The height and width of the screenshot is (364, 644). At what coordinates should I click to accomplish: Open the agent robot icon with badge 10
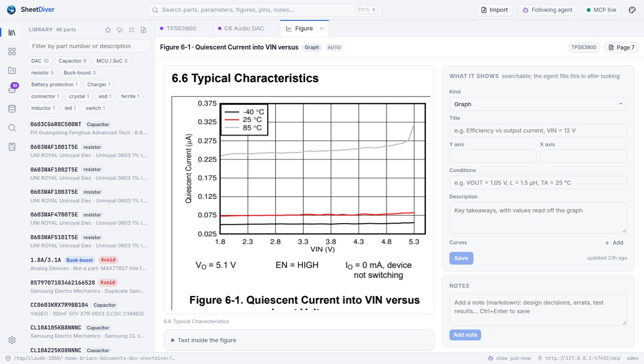[12, 89]
